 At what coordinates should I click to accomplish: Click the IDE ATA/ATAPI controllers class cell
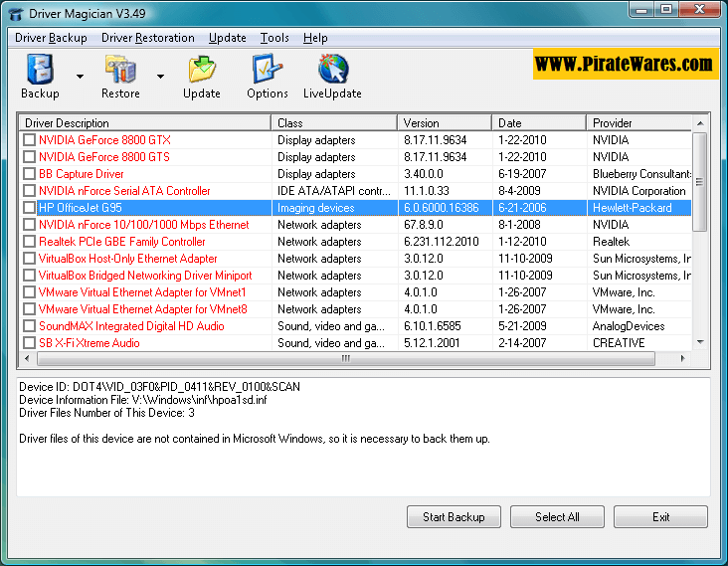[334, 191]
